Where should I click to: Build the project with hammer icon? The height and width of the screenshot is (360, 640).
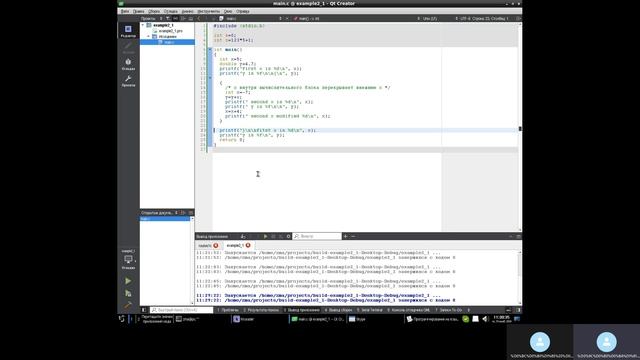128,305
